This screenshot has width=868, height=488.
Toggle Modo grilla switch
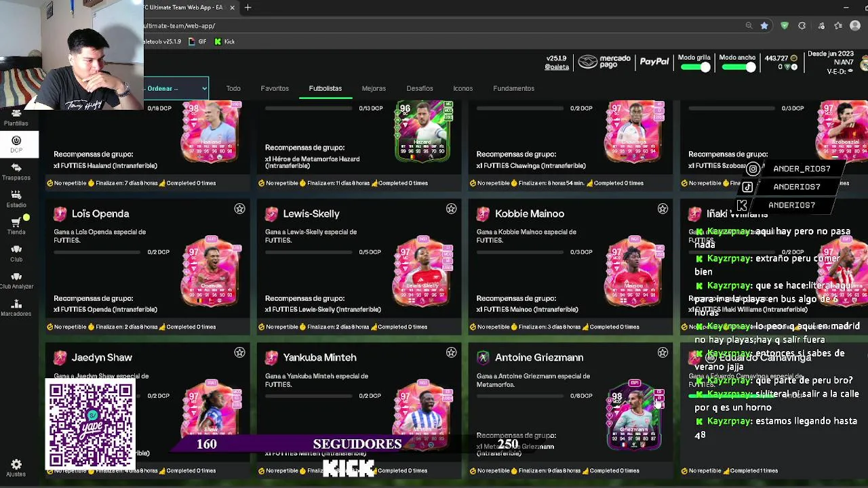tap(694, 67)
